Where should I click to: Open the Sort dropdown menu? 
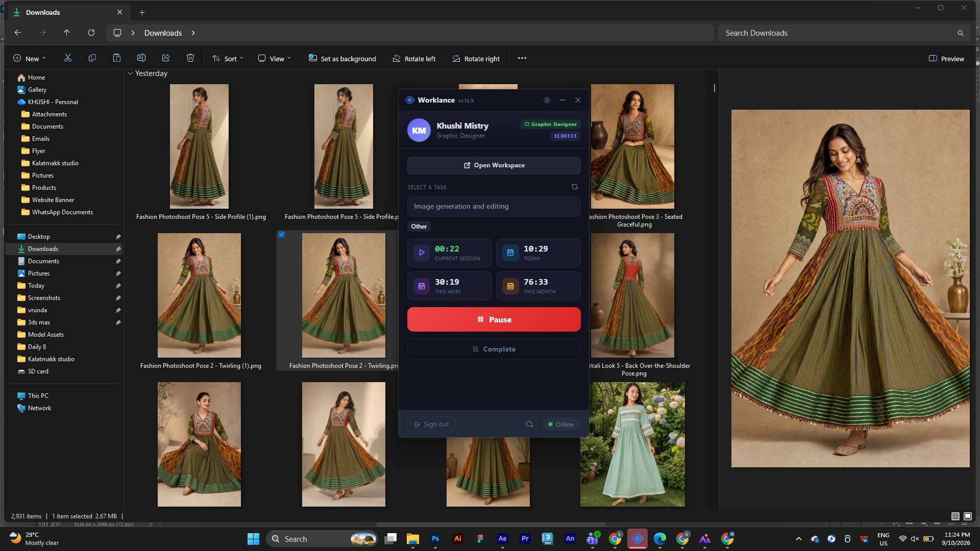pos(228,59)
